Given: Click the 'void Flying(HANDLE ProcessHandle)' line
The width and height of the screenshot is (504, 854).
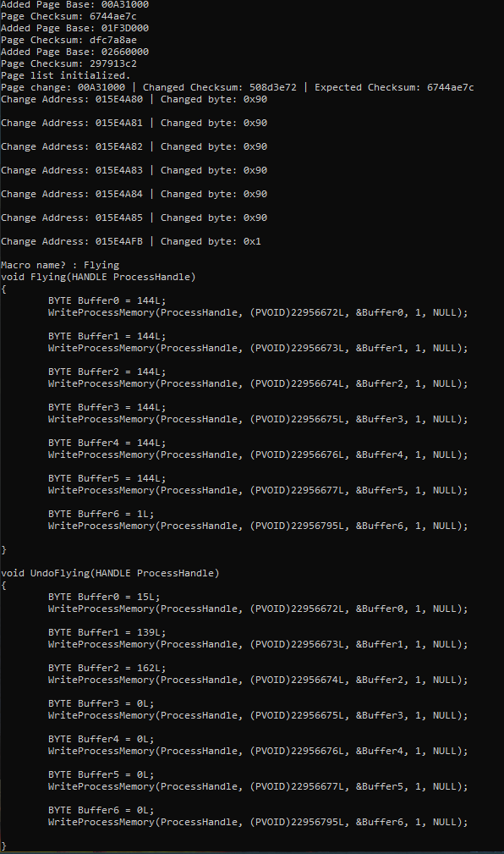Looking at the screenshot, I should (98, 277).
